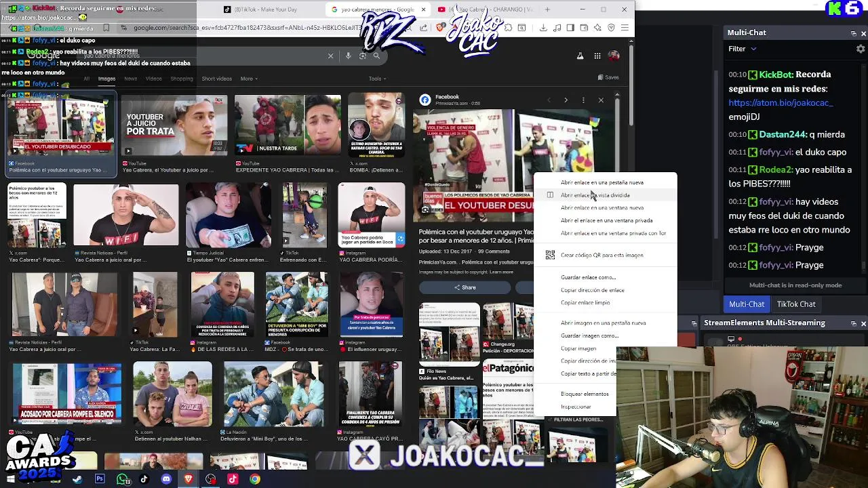
Task: Choose Guardar enlace como...
Action: pyautogui.click(x=606, y=277)
